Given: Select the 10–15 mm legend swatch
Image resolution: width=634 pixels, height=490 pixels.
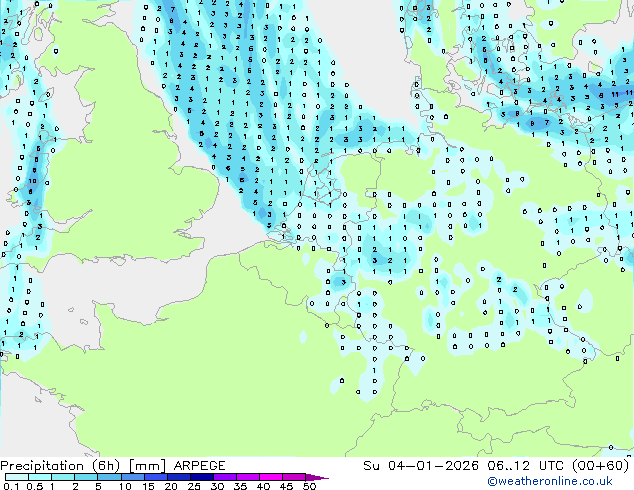Looking at the screenshot, I should (x=132, y=477).
